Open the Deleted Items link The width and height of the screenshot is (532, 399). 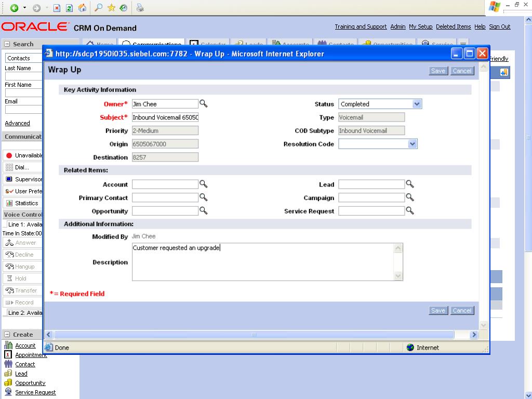click(453, 26)
